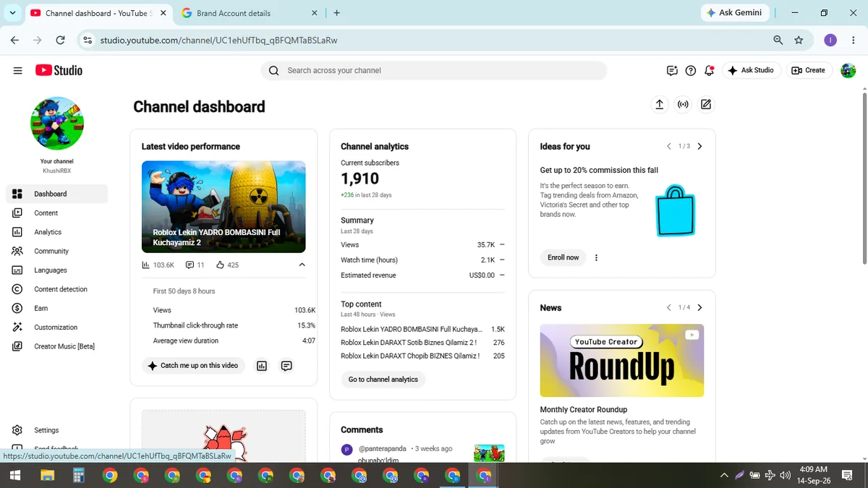Click the Go live broadcast icon
The height and width of the screenshot is (488, 868).
coord(683,105)
